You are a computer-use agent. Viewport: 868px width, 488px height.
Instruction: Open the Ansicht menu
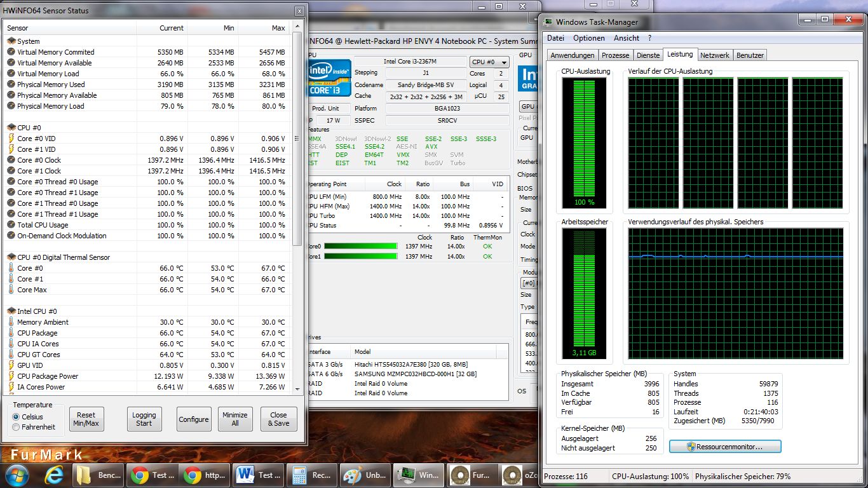[627, 38]
